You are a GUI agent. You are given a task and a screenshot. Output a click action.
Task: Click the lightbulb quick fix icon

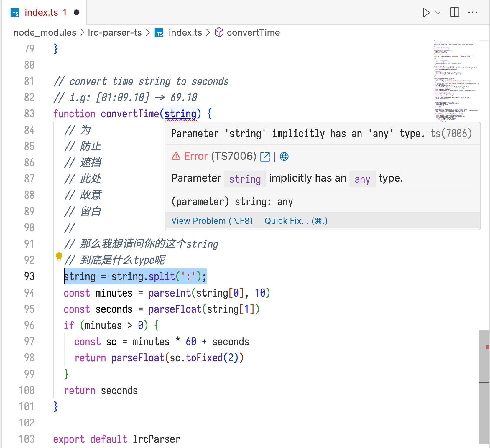[60, 257]
